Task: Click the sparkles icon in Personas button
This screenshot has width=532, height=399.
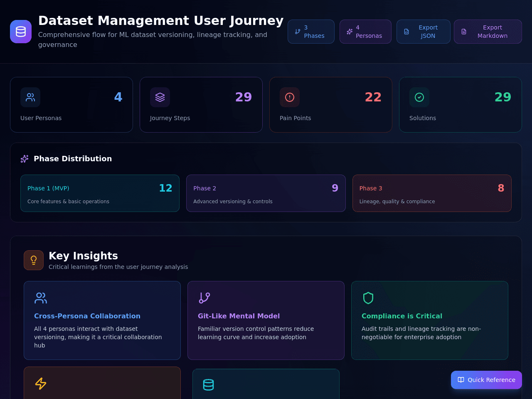Action: click(350, 32)
